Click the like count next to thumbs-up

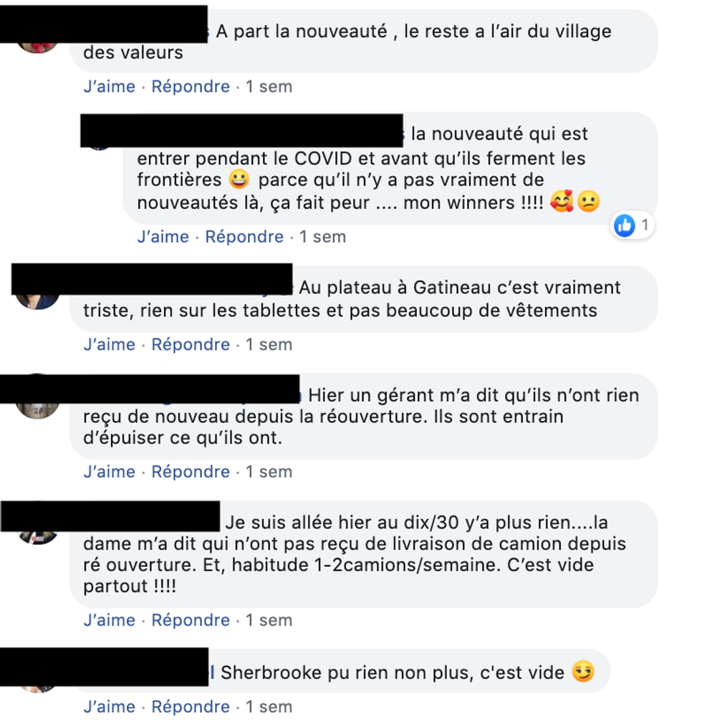click(x=645, y=225)
